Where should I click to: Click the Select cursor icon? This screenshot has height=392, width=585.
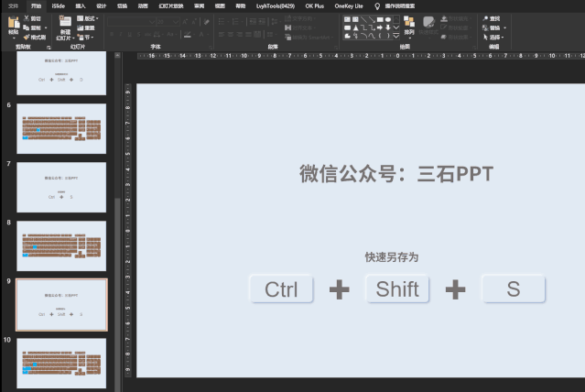pyautogui.click(x=485, y=38)
